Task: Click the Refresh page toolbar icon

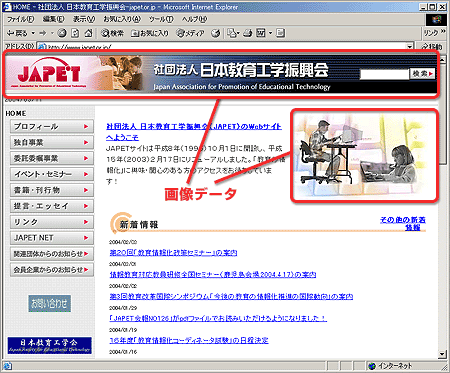Action: (75, 33)
